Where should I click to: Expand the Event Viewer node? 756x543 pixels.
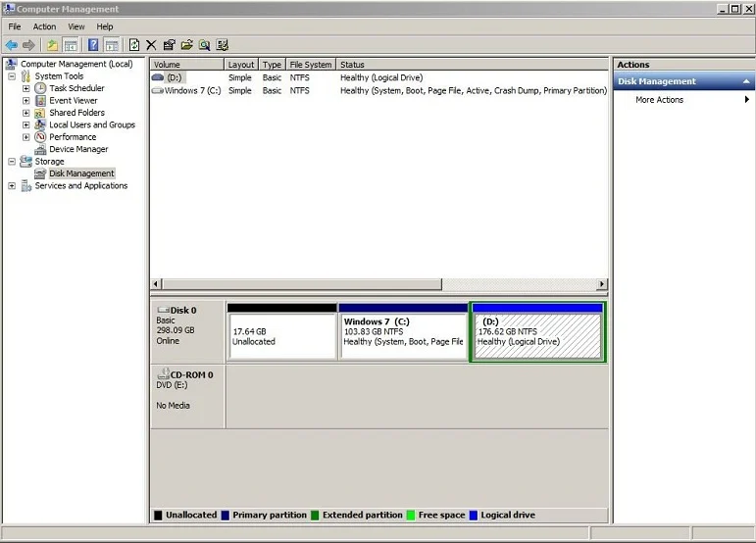click(x=26, y=100)
